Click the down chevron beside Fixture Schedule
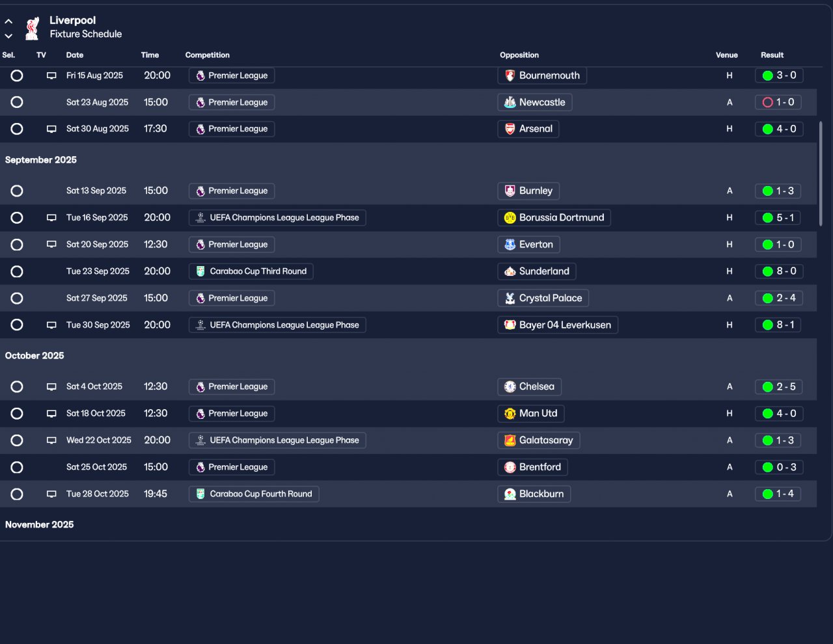 pos(8,36)
